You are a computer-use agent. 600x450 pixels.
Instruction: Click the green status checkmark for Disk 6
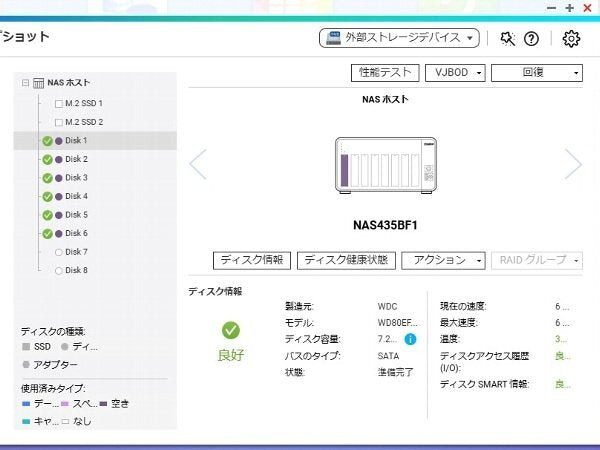47,233
